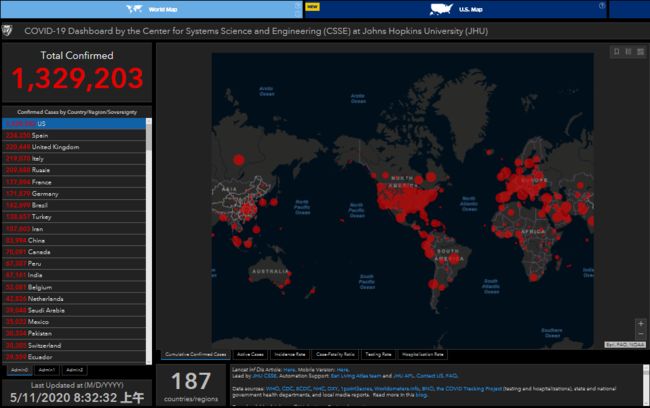Select Mexico in the country list
650x408 pixels.
point(74,322)
